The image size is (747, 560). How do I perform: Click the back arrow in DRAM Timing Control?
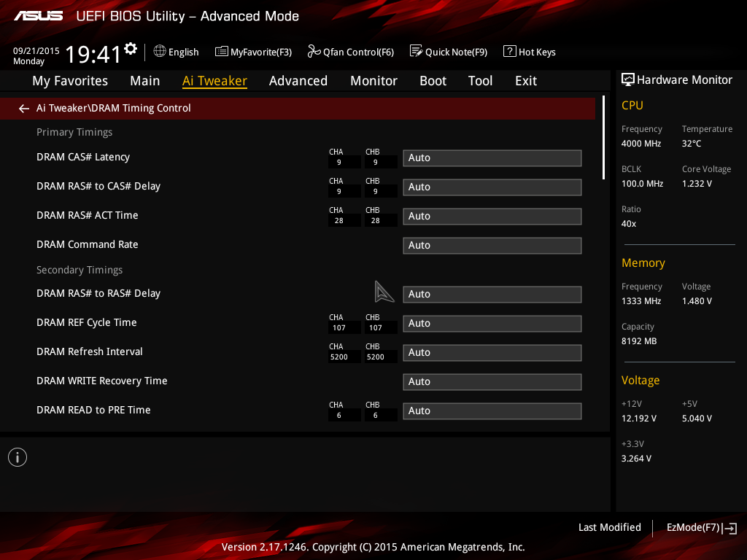coord(24,109)
